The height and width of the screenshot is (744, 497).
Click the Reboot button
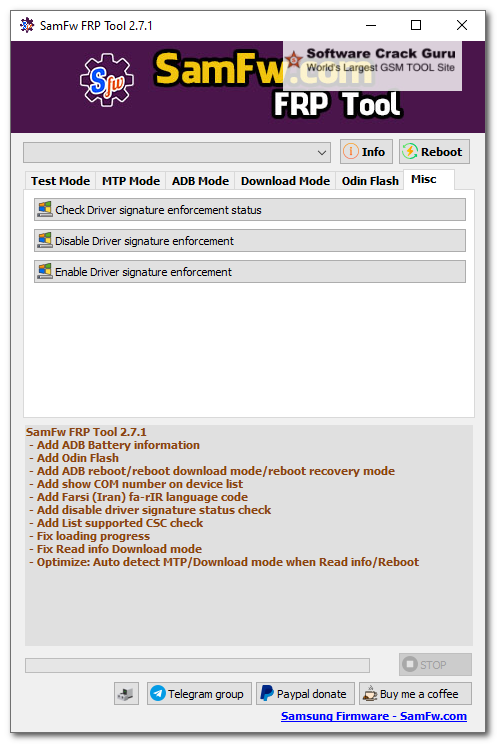click(x=434, y=152)
